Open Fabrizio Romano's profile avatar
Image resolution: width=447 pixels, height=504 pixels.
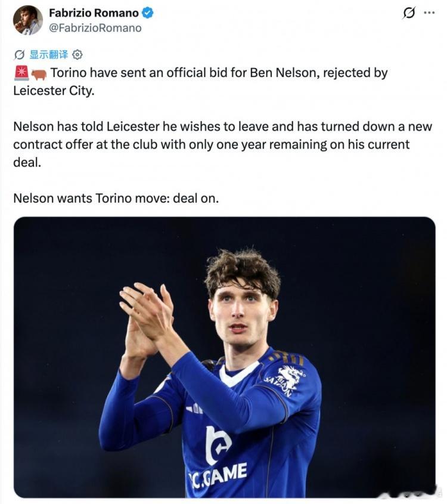point(28,20)
